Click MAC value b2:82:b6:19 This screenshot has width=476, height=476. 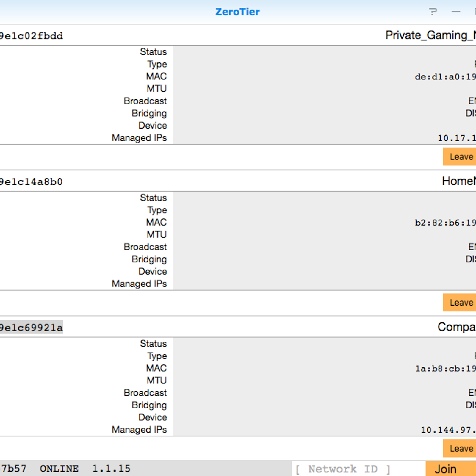[x=445, y=223]
